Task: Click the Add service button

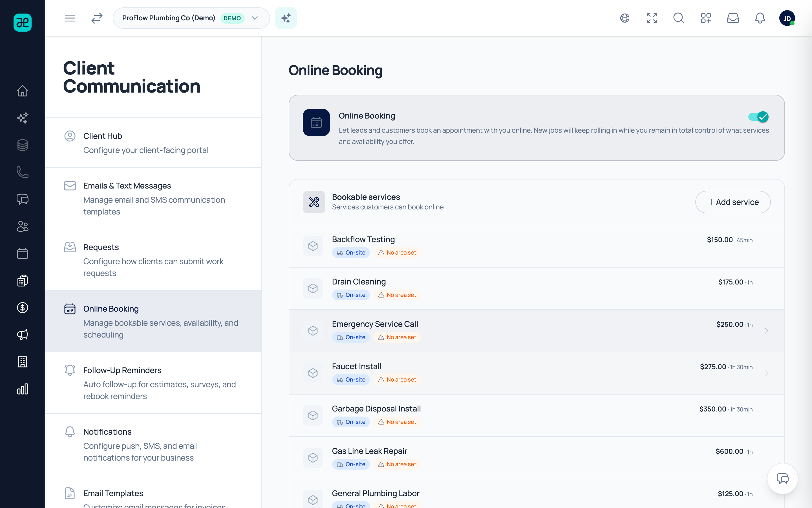Action: click(x=733, y=202)
